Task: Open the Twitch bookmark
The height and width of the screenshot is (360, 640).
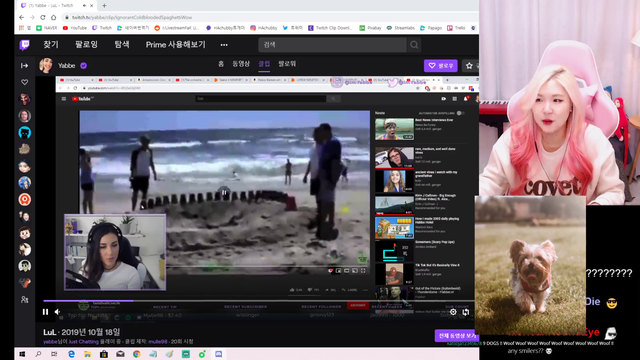Action: 102,28
